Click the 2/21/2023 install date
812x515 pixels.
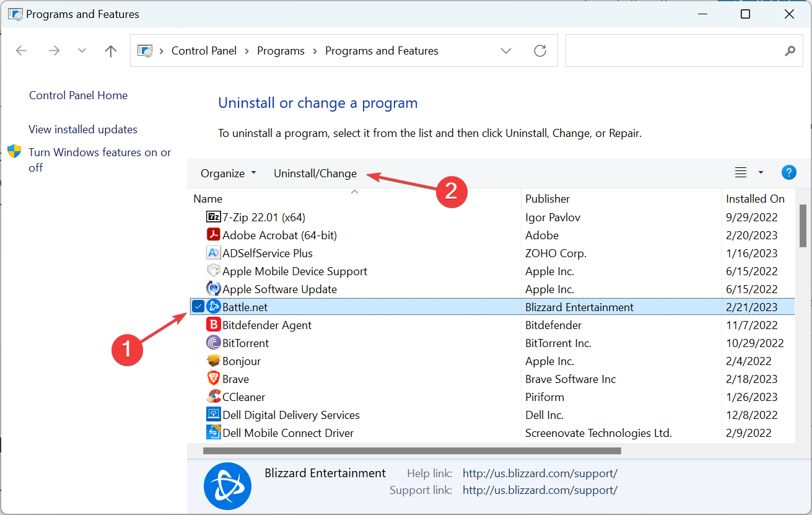752,307
